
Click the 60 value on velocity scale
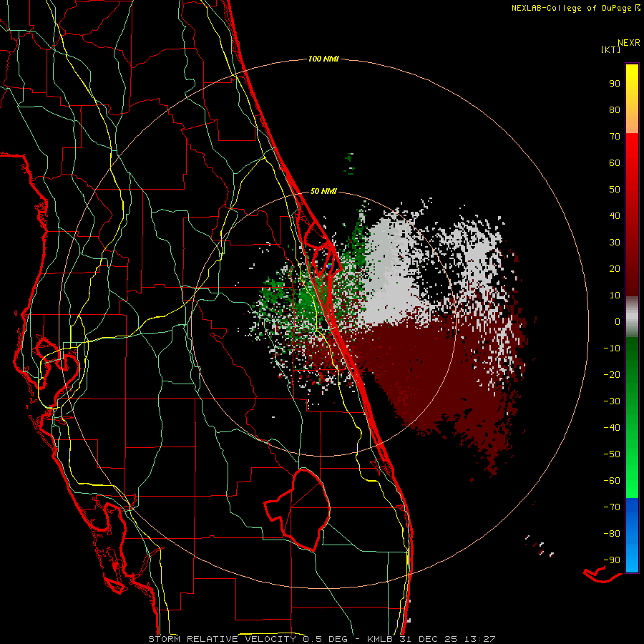(615, 163)
